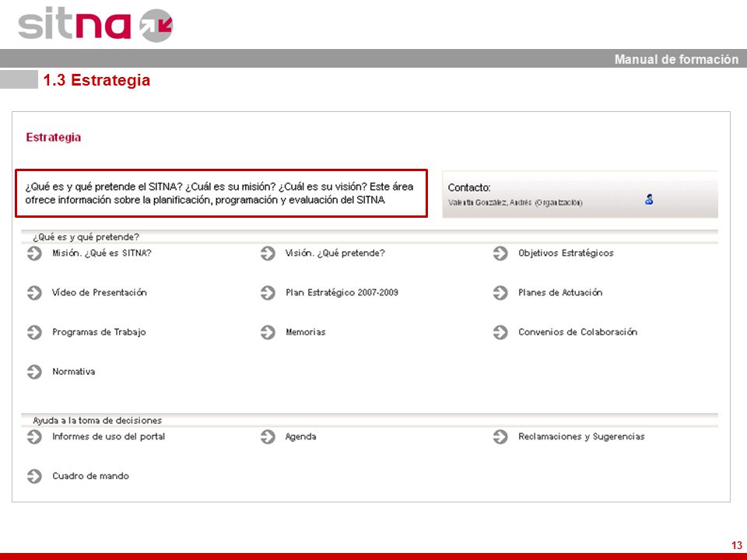
Task: Click the SITNA description paragraph
Action: [x=219, y=194]
